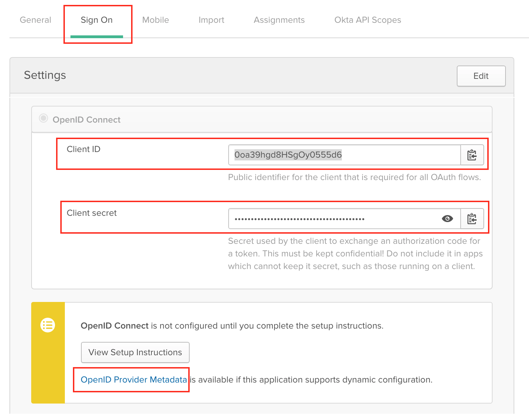Click the masked Client secret field

pyautogui.click(x=333, y=218)
